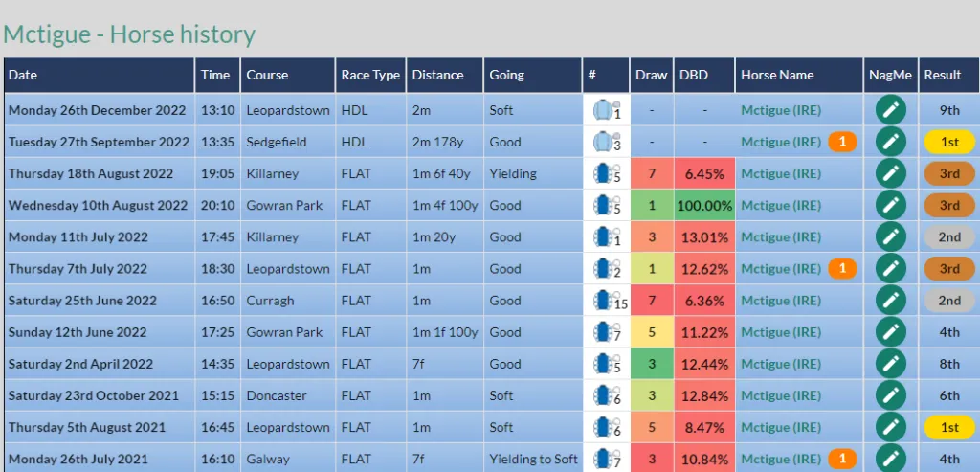This screenshot has width=980, height=472.
Task: Click NagMe pencil for Doncaster race row
Action: click(x=891, y=395)
